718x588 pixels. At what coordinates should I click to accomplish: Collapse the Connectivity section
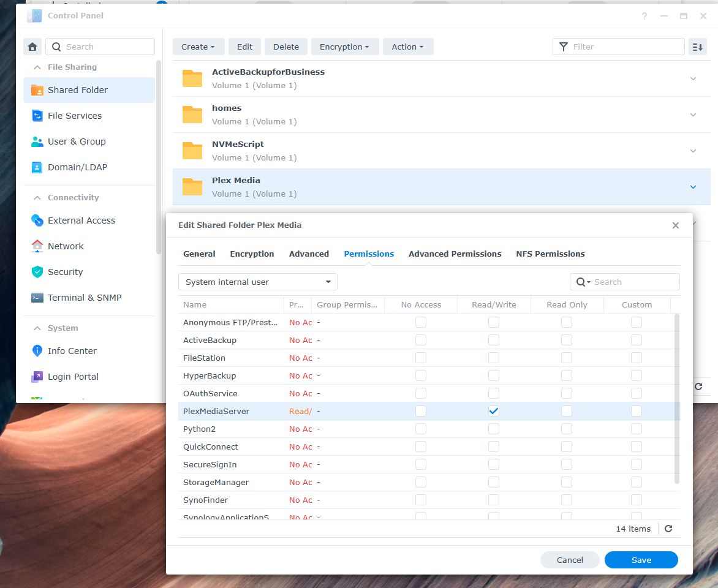tap(37, 198)
